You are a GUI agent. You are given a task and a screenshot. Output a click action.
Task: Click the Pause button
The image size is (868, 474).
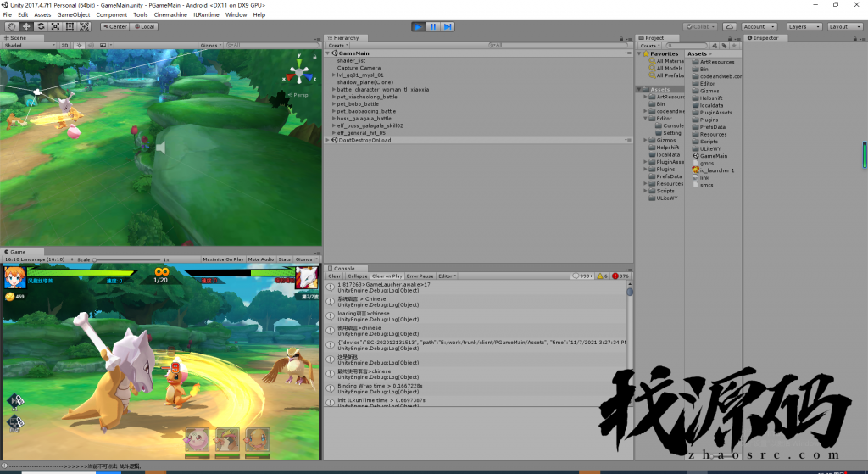coord(433,26)
